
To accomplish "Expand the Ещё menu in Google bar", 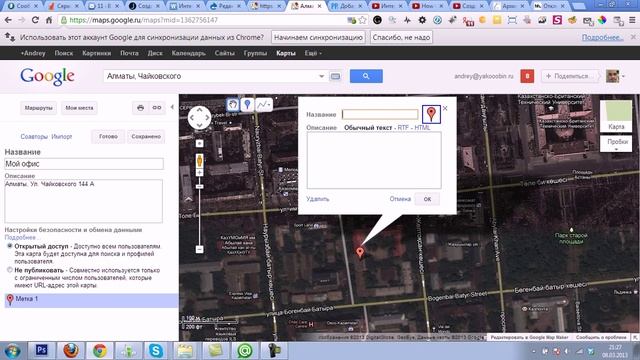I will (x=313, y=53).
